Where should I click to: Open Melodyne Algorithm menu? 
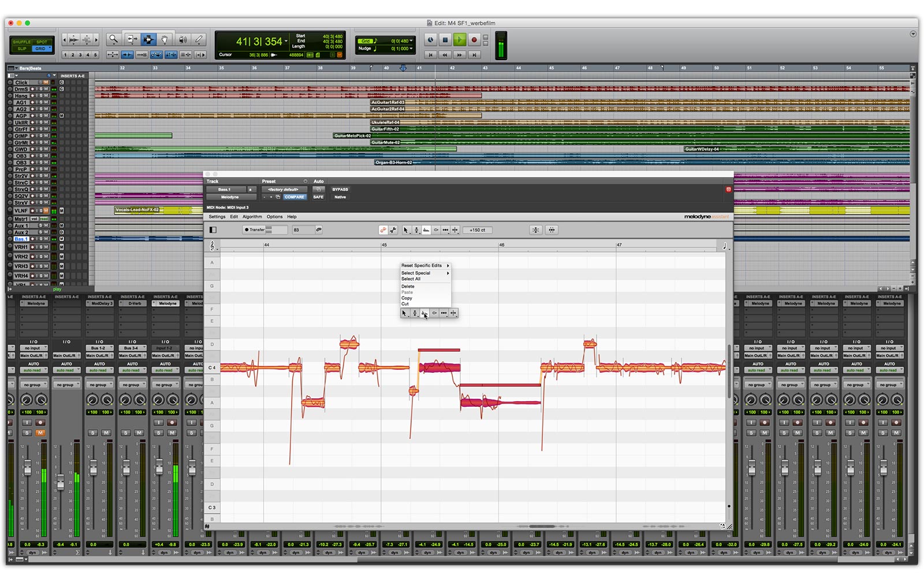252,217
